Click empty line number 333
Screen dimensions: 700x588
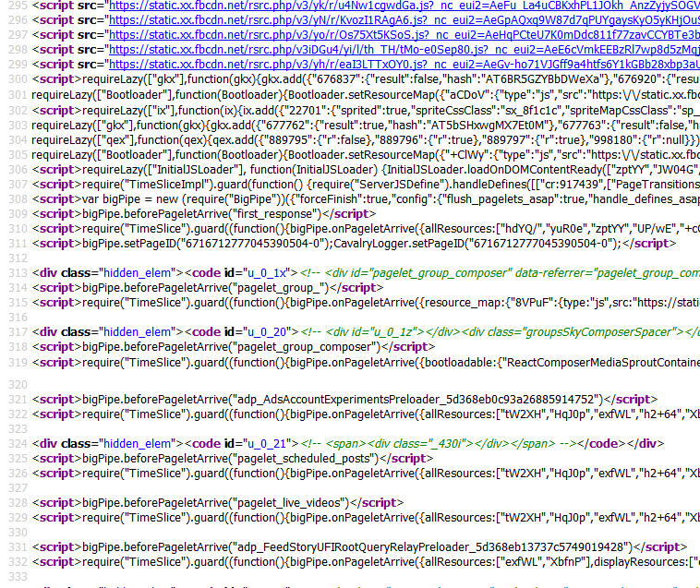18,577
